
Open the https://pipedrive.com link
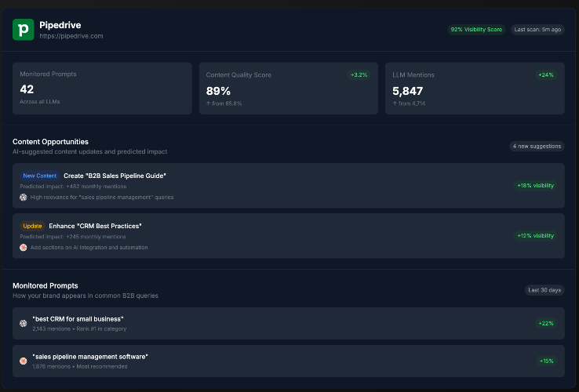coord(71,36)
